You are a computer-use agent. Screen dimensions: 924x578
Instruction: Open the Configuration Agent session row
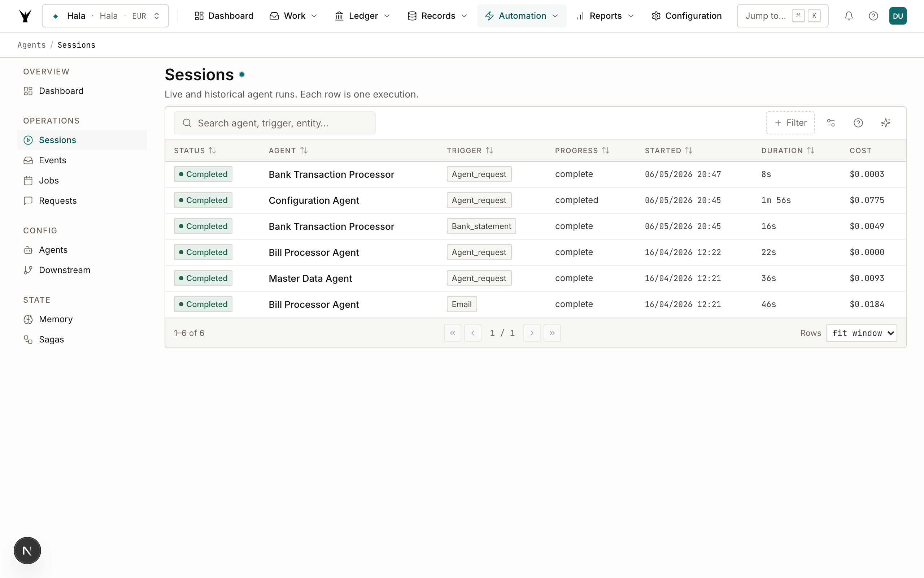[535, 200]
